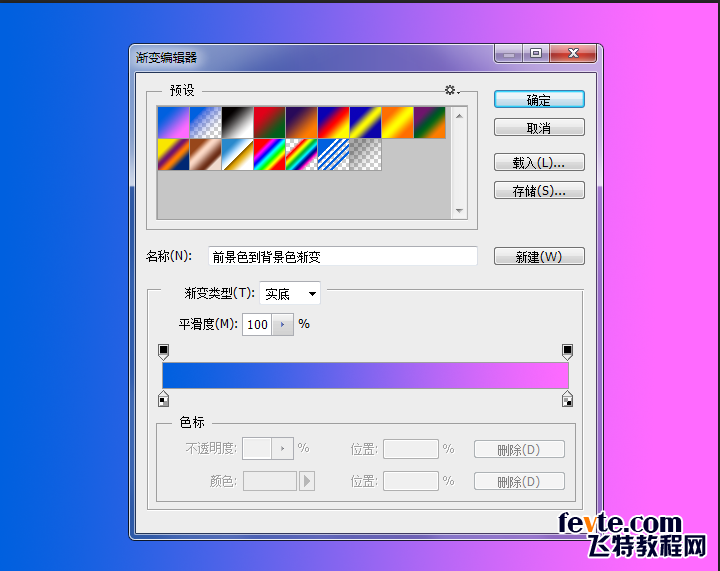Select the left opacity stop above gradient
Viewport: 720px width, 571px height.
pyautogui.click(x=163, y=352)
